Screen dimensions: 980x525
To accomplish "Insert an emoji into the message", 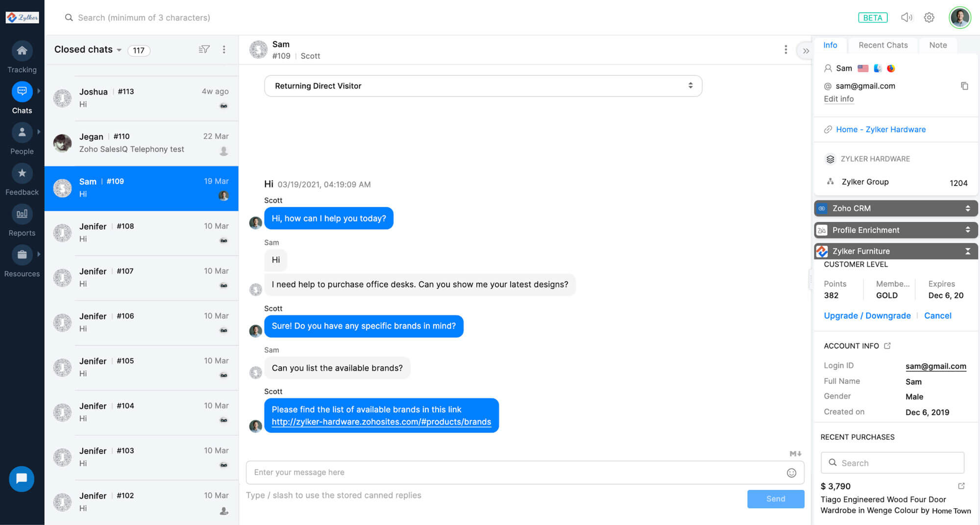I will pos(791,473).
